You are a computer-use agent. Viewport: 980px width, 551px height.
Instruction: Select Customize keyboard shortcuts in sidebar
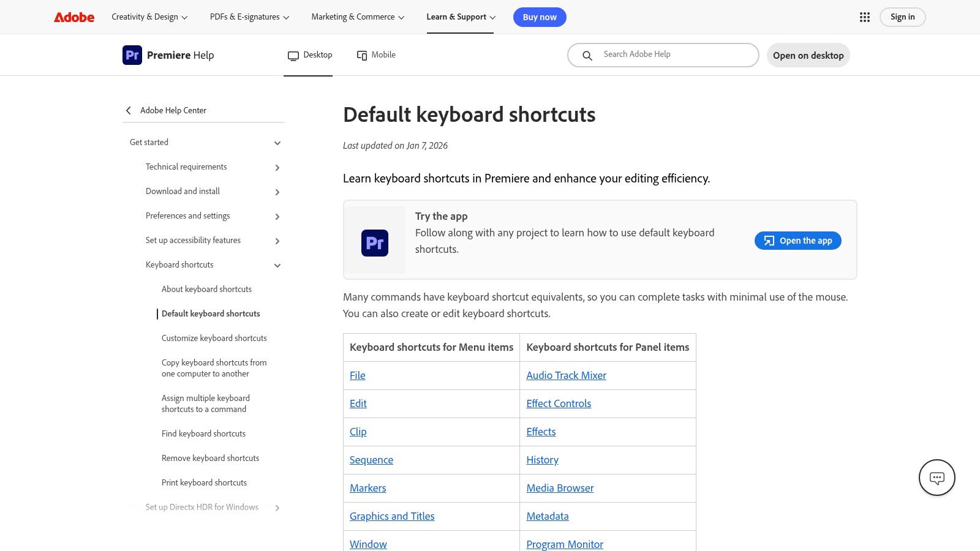(x=214, y=338)
